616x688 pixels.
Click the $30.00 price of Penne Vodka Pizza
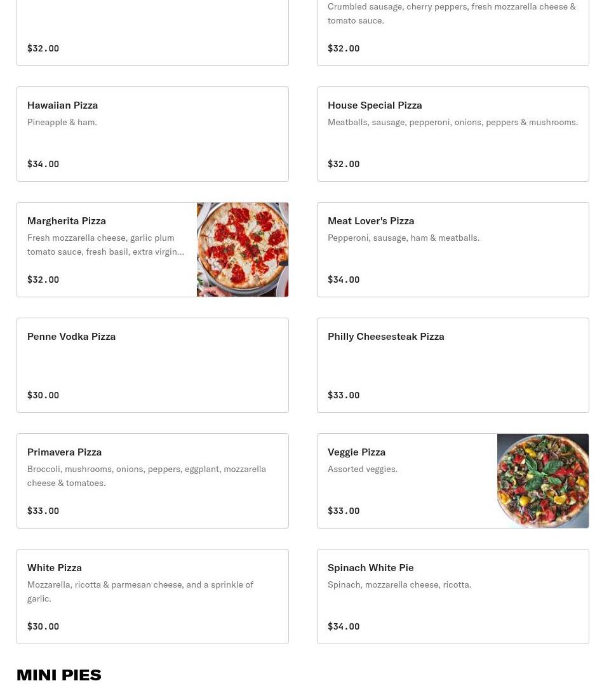point(43,395)
